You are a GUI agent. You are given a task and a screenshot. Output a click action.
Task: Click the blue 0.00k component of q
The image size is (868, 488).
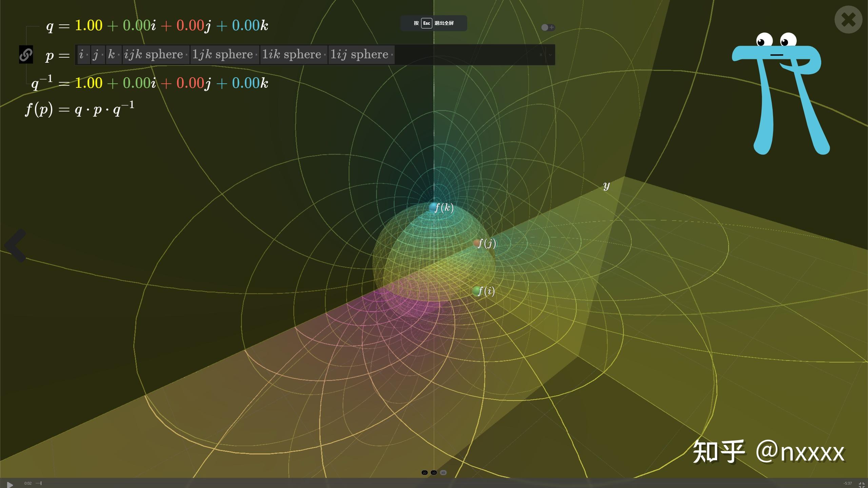(x=250, y=26)
